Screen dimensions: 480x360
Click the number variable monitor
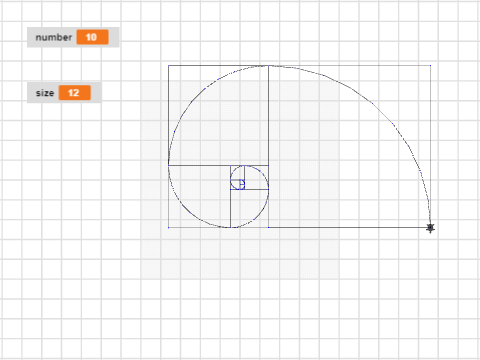[73, 37]
